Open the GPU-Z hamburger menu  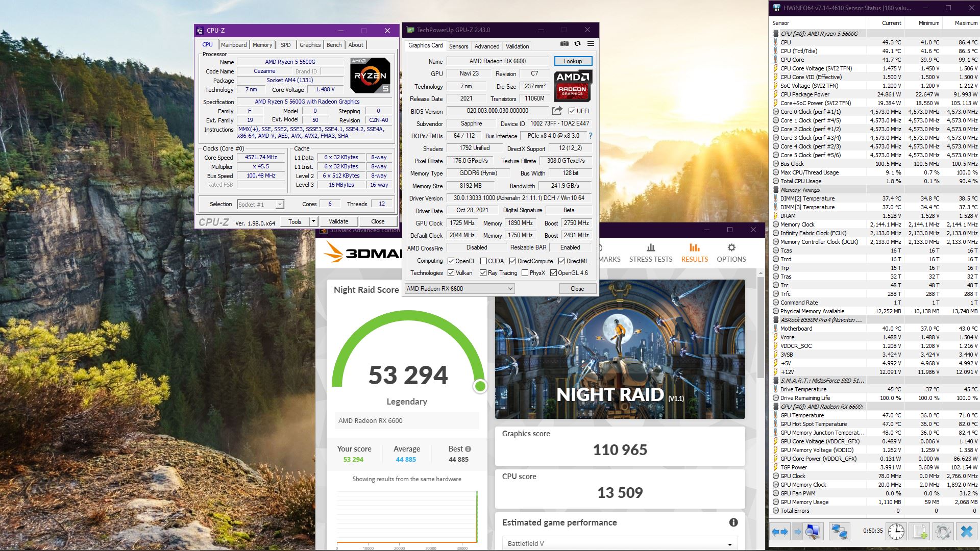click(x=591, y=44)
